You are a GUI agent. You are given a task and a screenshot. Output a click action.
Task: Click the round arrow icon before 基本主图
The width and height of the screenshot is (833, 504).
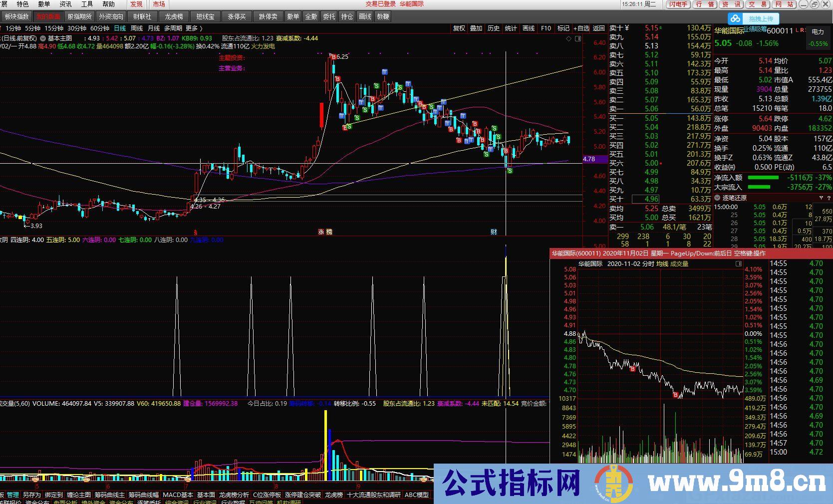click(43, 38)
